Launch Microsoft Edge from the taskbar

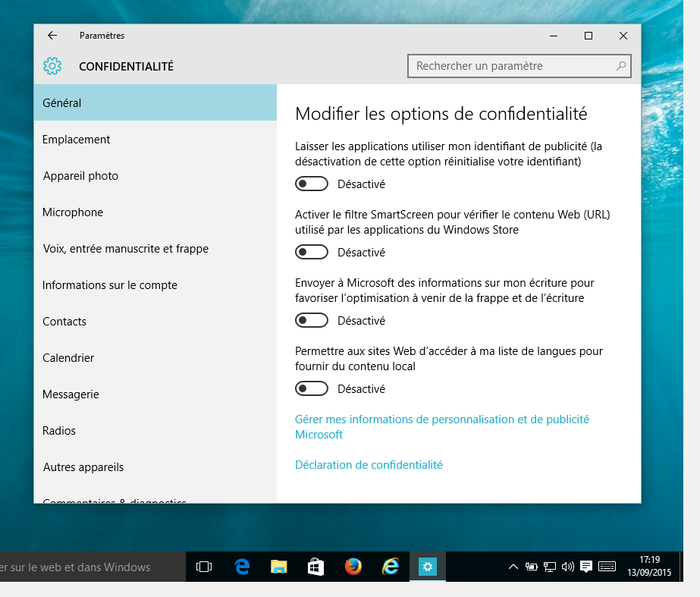(242, 567)
